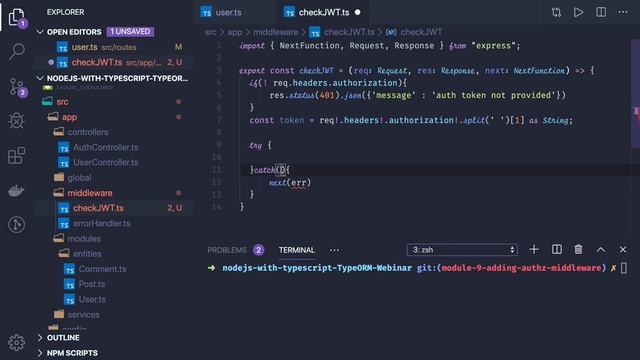
Task: Create a new terminal with plus icon
Action: pyautogui.click(x=534, y=249)
